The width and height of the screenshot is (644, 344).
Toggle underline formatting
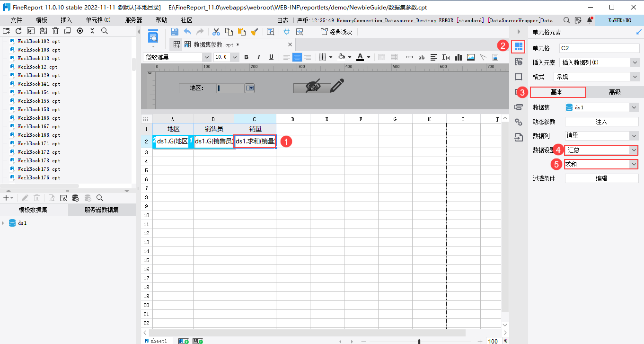271,57
